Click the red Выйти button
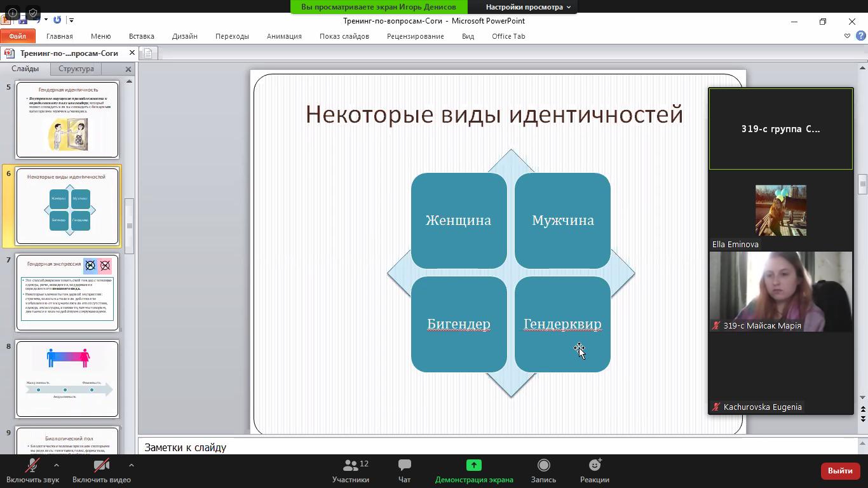The image size is (868, 488). click(840, 471)
